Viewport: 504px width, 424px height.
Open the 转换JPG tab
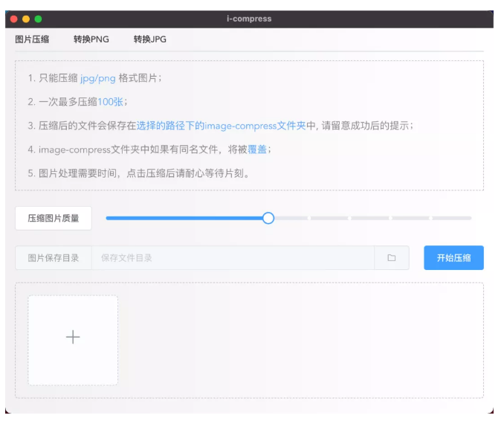(x=149, y=39)
